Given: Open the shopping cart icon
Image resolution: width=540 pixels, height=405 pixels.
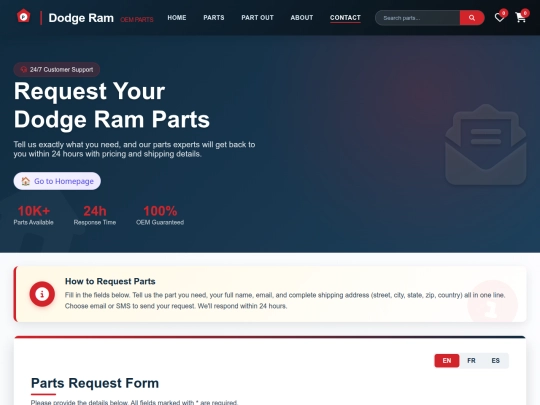Looking at the screenshot, I should pos(520,18).
